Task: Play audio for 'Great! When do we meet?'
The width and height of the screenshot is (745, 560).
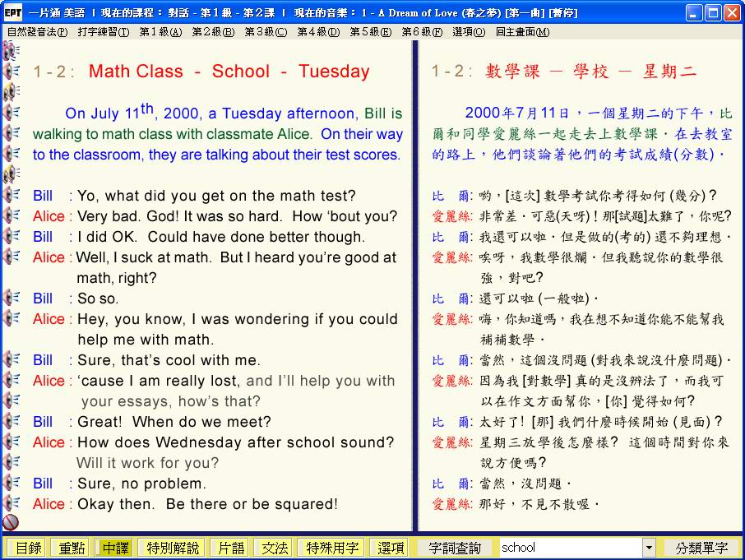Action: (11, 421)
